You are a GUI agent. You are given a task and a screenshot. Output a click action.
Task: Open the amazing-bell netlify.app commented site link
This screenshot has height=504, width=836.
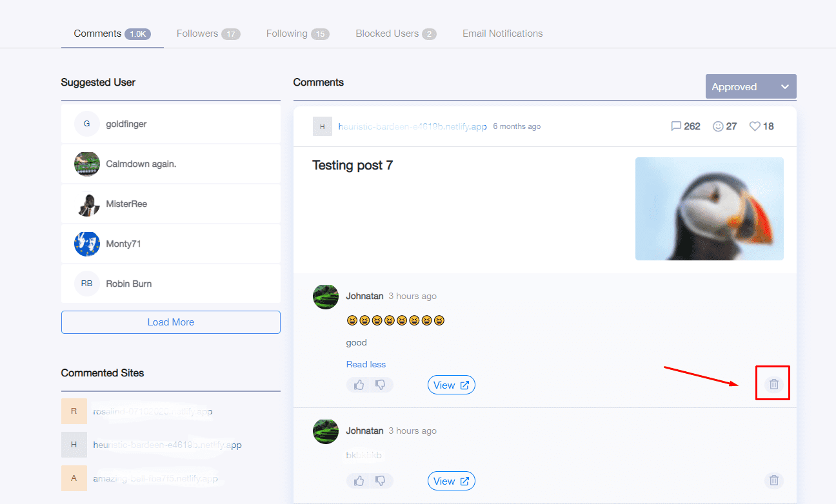(155, 478)
